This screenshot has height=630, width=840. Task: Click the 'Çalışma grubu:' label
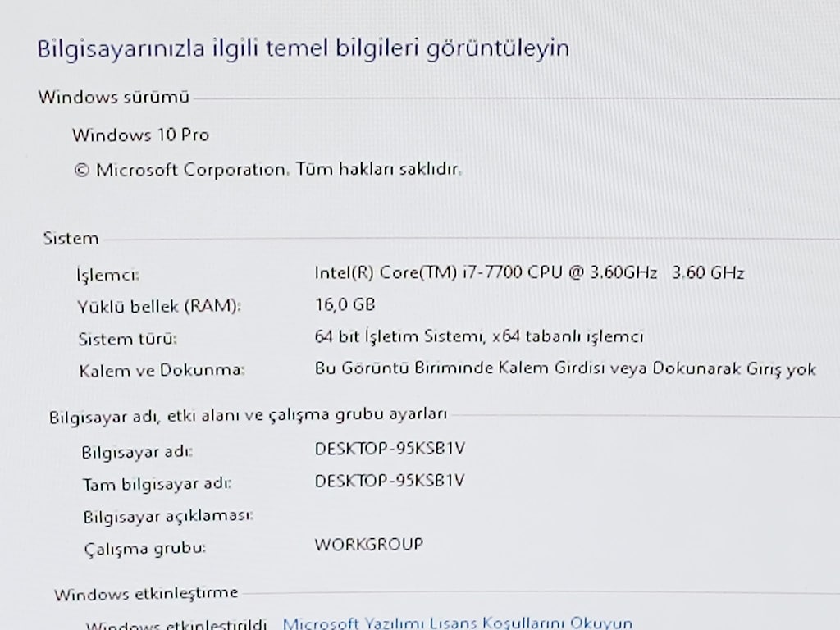(145, 549)
